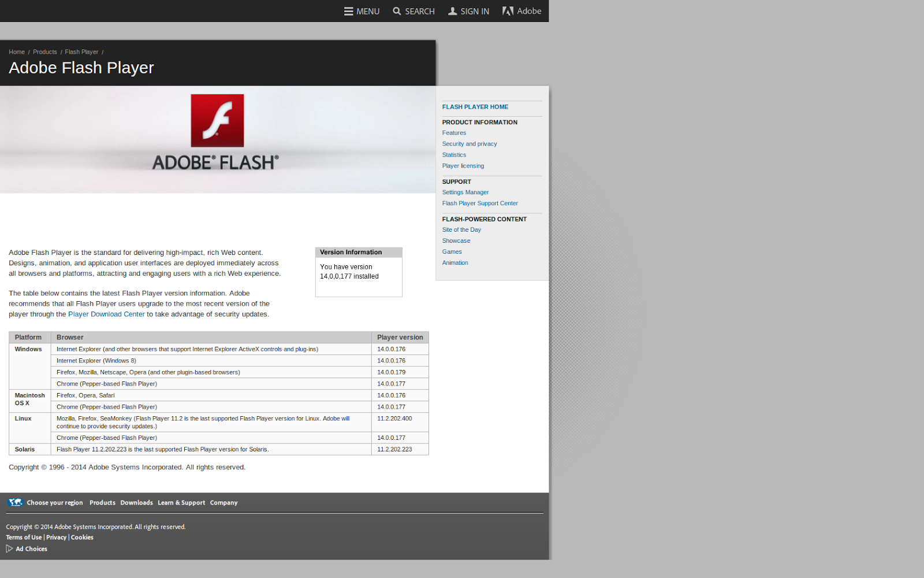
Task: Open Animation sidebar link
Action: tap(455, 263)
